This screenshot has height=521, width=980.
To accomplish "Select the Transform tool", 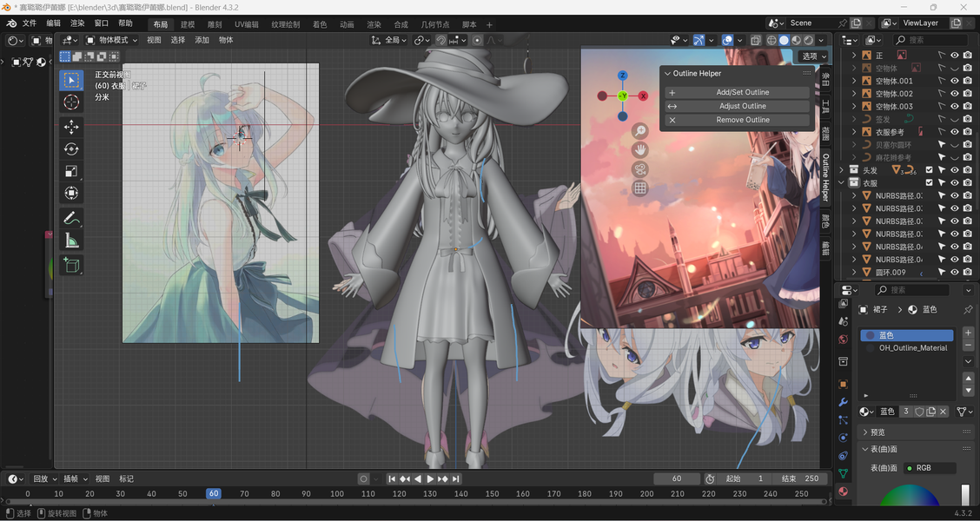I will pos(71,193).
